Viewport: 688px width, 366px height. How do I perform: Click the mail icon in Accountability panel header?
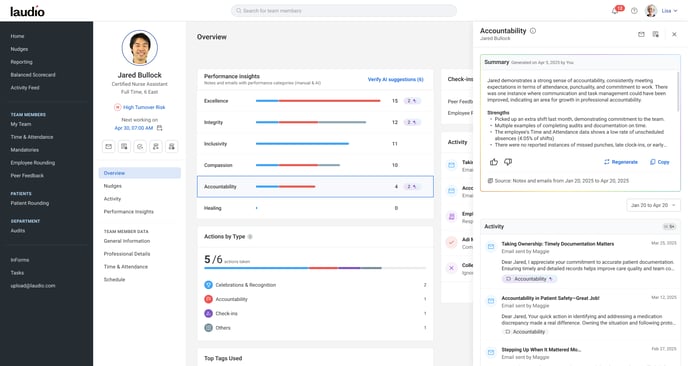click(641, 34)
